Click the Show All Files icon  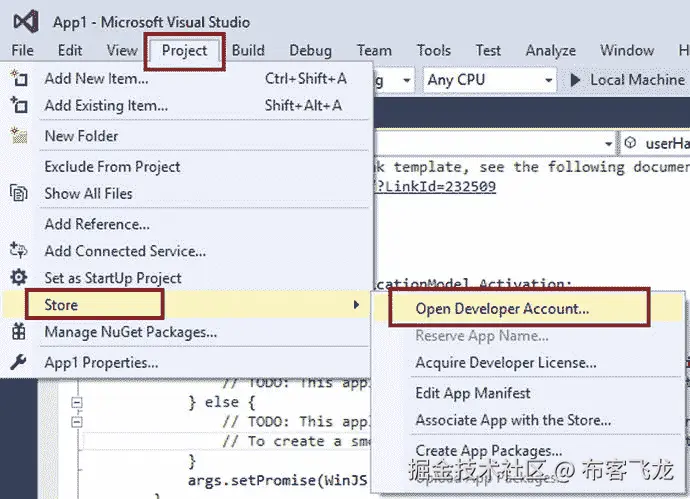tap(19, 193)
